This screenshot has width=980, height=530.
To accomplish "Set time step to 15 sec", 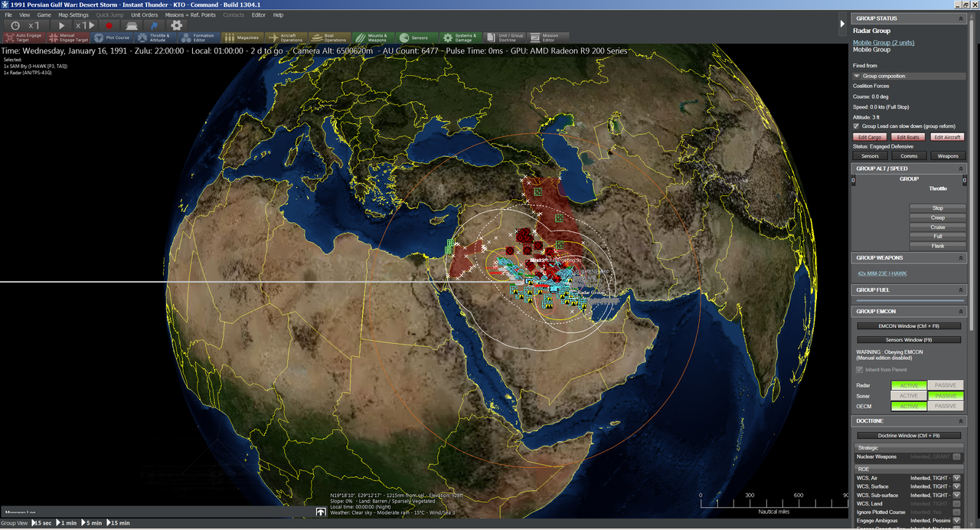I will (43, 523).
